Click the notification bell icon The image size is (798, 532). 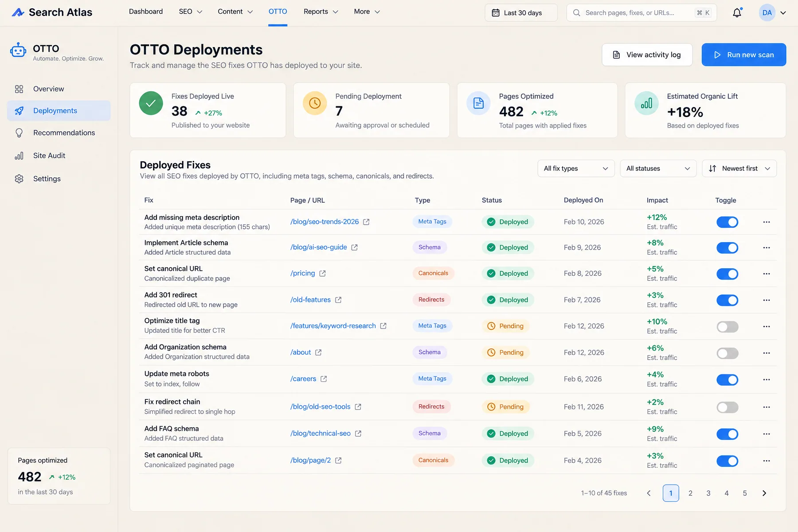click(737, 13)
